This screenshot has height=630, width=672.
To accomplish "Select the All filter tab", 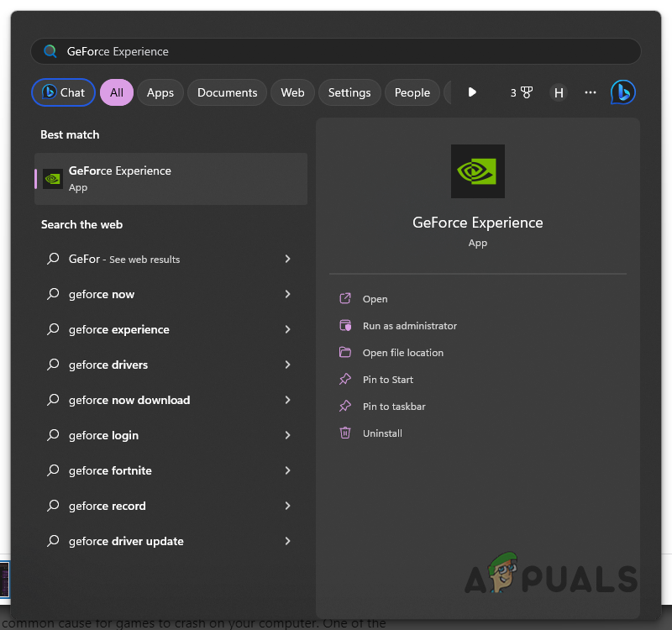I will (117, 92).
